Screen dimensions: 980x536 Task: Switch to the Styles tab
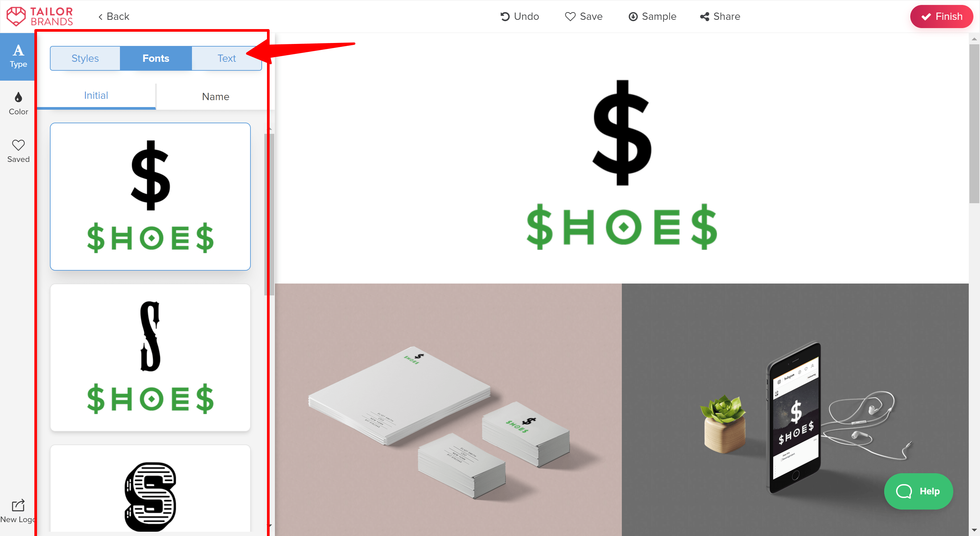pyautogui.click(x=85, y=58)
